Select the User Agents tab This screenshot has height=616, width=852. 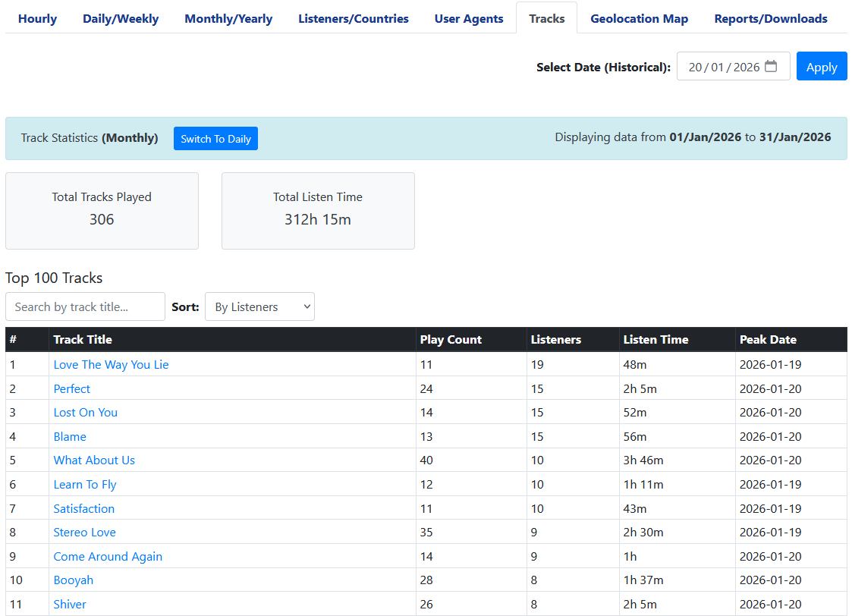tap(469, 18)
